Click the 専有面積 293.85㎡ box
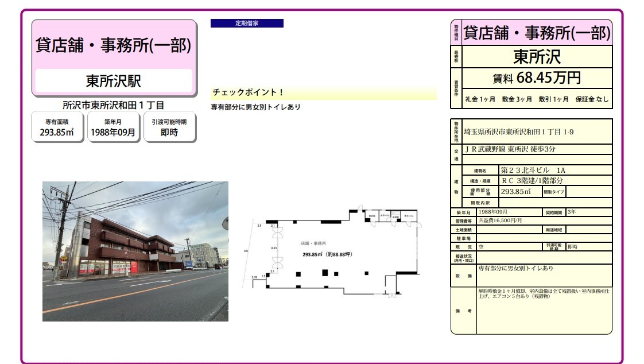The image size is (644, 364). [57, 127]
